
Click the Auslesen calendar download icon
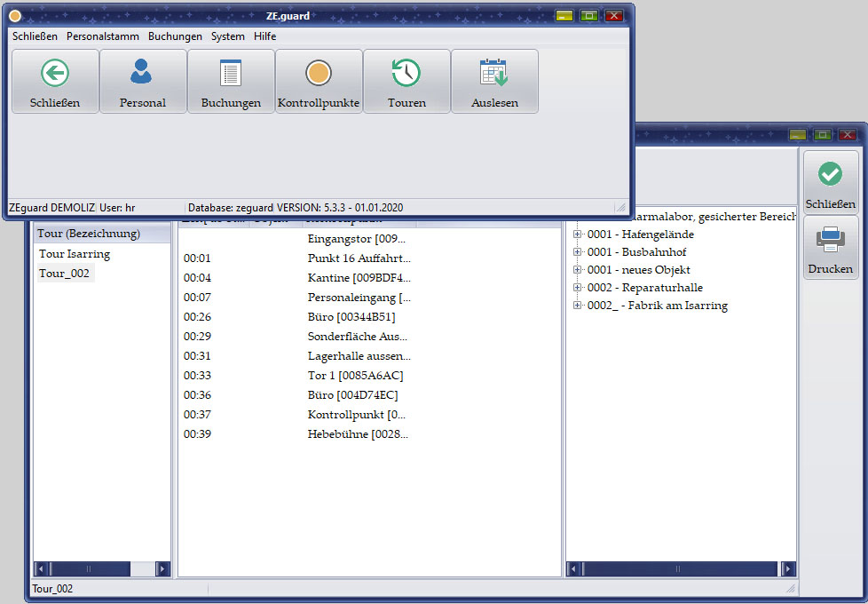[494, 73]
